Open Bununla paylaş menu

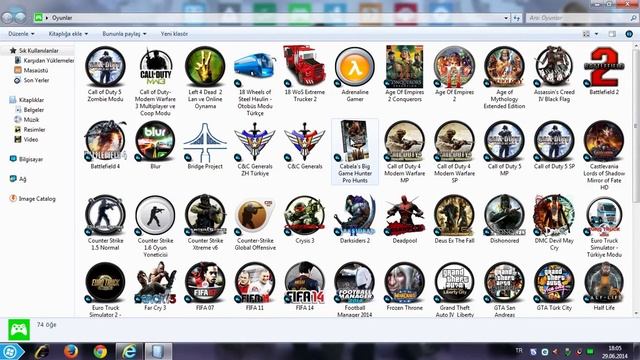[x=124, y=34]
